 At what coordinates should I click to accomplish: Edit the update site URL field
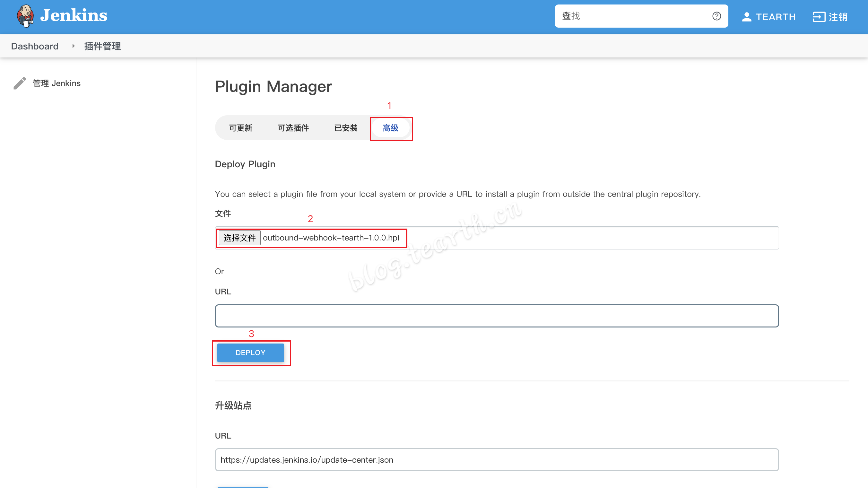[497, 460]
